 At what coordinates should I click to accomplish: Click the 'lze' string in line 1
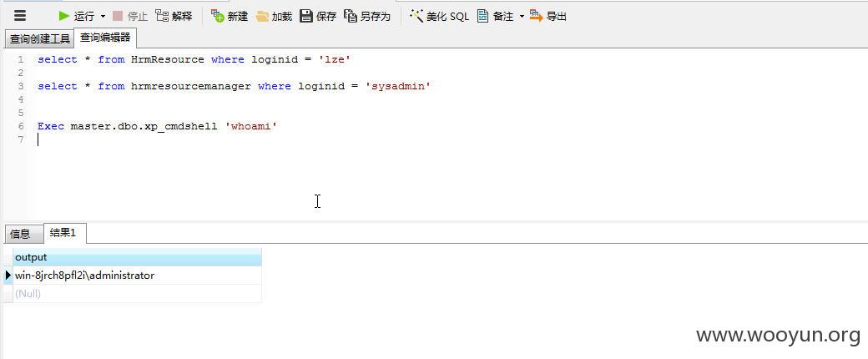tap(335, 59)
